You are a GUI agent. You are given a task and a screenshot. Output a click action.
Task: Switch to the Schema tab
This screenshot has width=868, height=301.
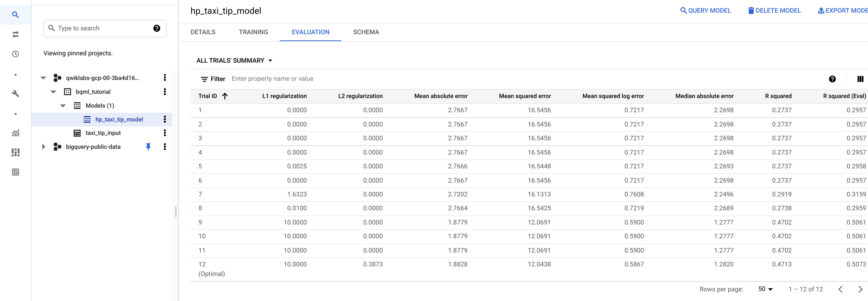(366, 32)
